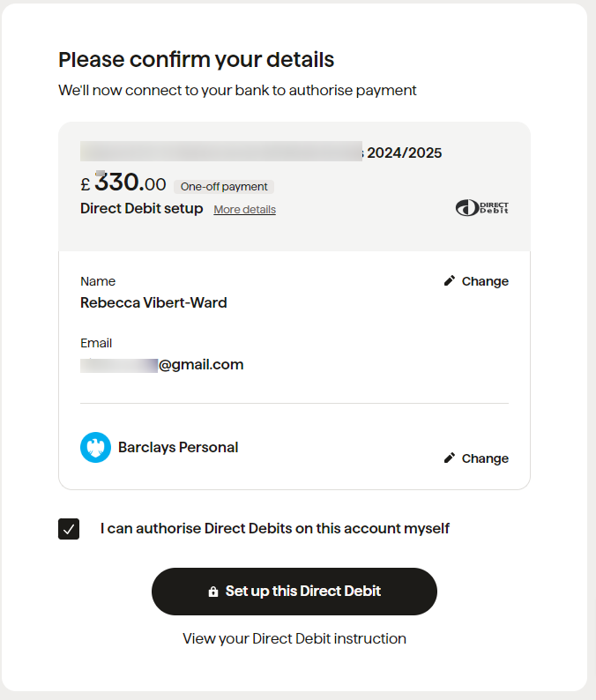
Task: Select the Rebecca Vibert-Ward name text
Action: click(153, 302)
